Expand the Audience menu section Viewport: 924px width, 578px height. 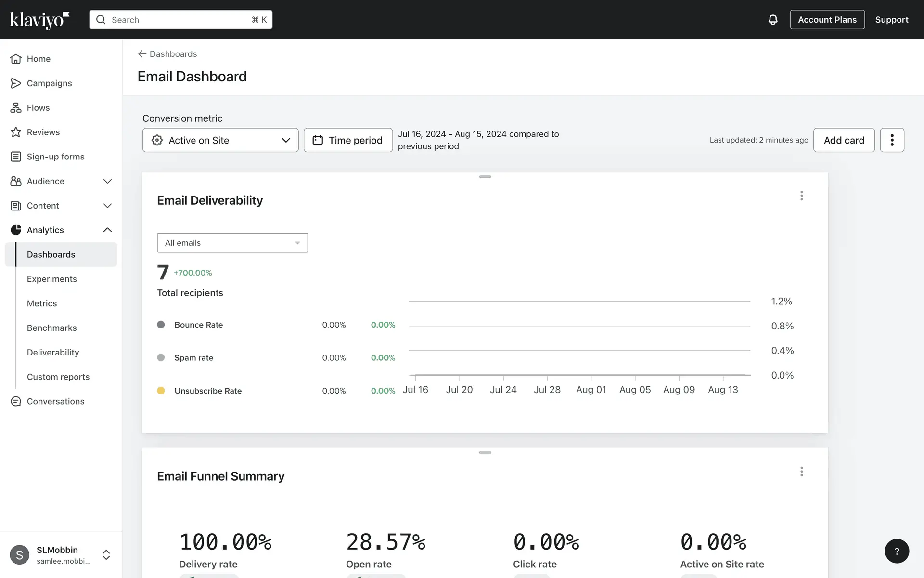(107, 181)
